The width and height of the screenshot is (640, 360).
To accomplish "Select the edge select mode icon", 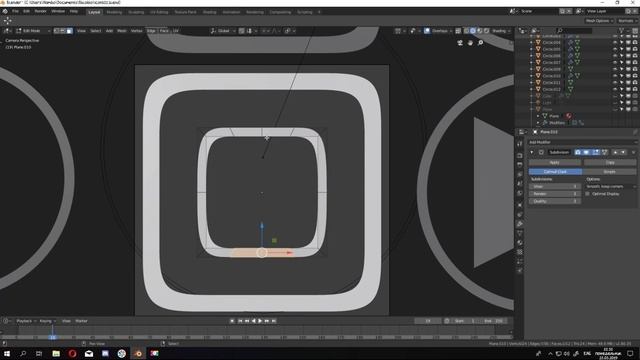I will point(63,31).
